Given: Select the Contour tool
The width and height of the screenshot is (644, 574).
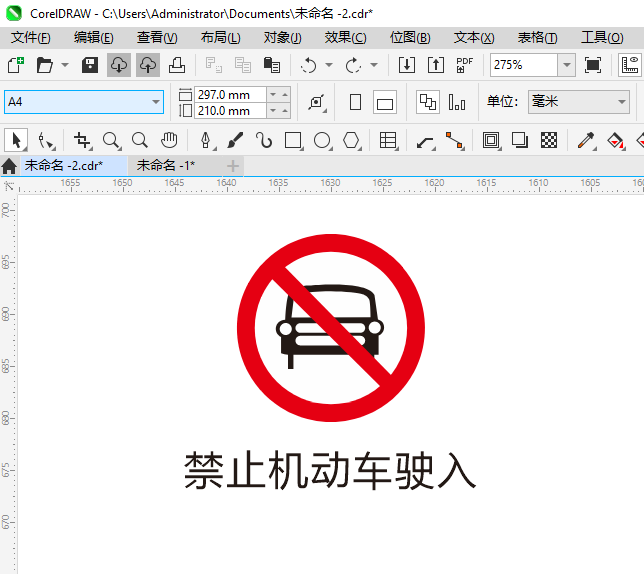Looking at the screenshot, I should click(x=491, y=141).
